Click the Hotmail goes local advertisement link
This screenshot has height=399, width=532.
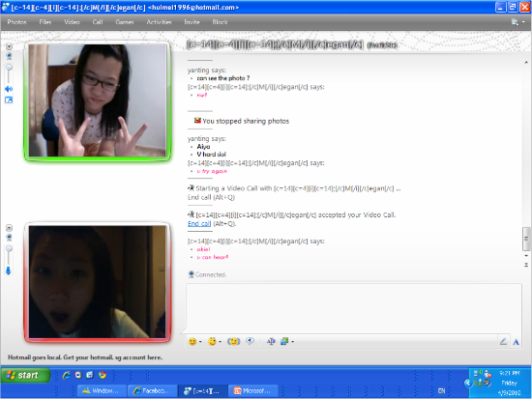point(85,357)
